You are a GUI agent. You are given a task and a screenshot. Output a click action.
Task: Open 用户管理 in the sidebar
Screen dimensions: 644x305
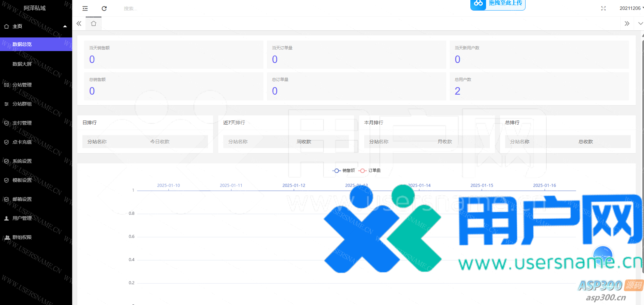point(22,218)
